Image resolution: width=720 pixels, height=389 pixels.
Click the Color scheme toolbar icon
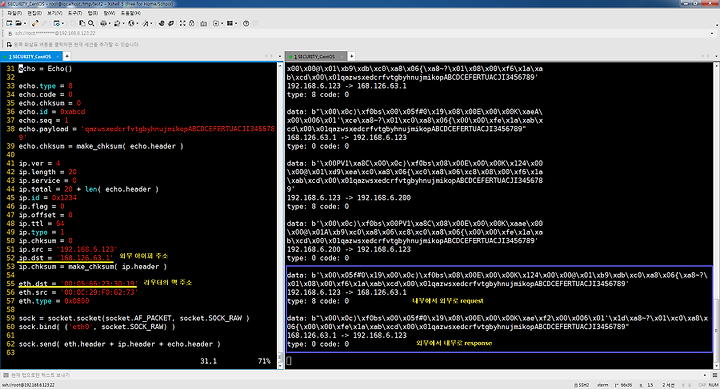[117, 23]
